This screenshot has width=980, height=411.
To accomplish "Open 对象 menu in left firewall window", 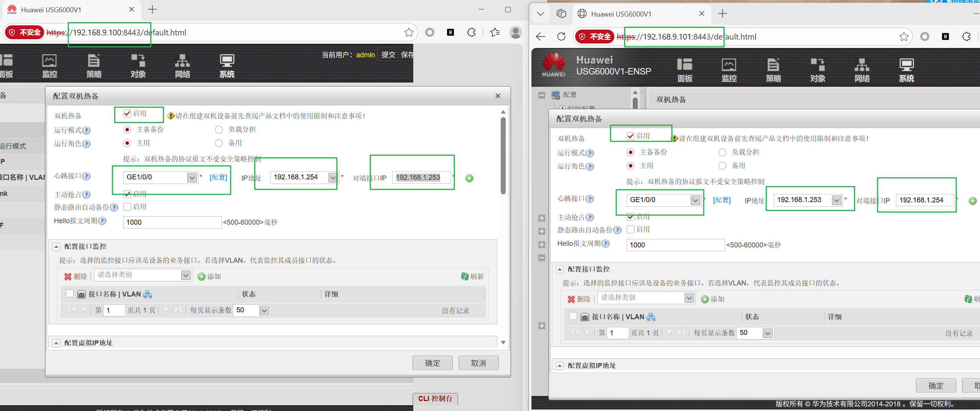I will click(x=138, y=66).
